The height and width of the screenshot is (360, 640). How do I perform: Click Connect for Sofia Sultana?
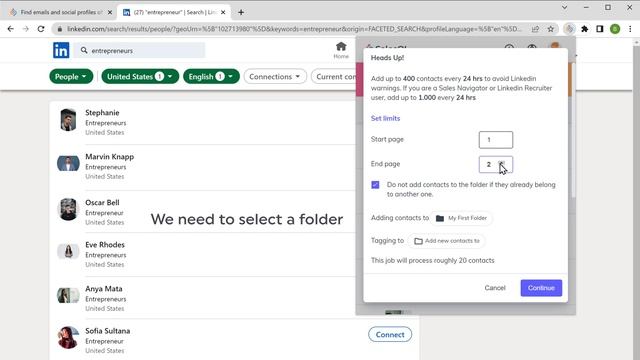pyautogui.click(x=390, y=335)
